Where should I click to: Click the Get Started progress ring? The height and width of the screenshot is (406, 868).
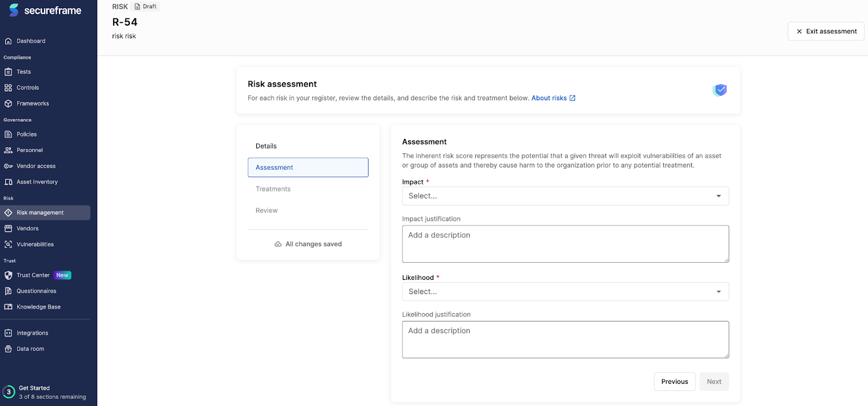point(9,392)
